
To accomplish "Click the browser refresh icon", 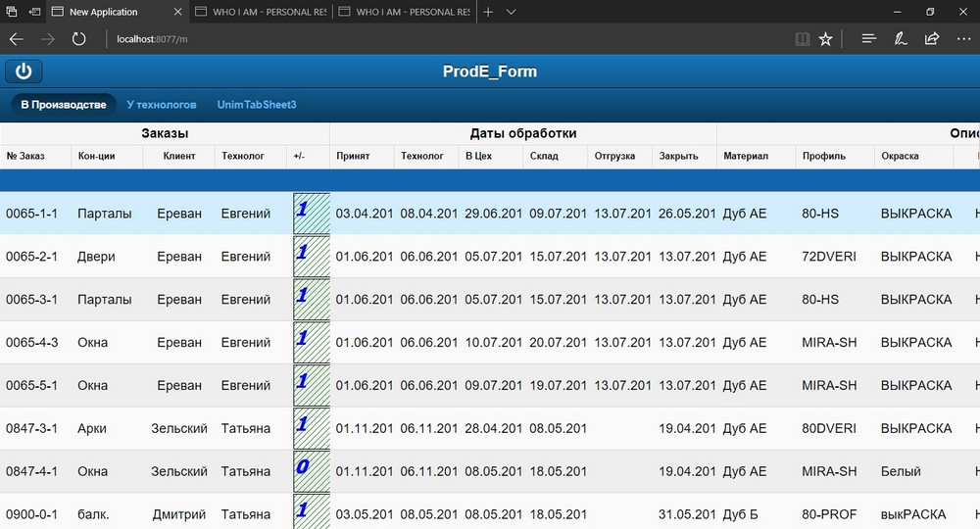I will (x=78, y=39).
